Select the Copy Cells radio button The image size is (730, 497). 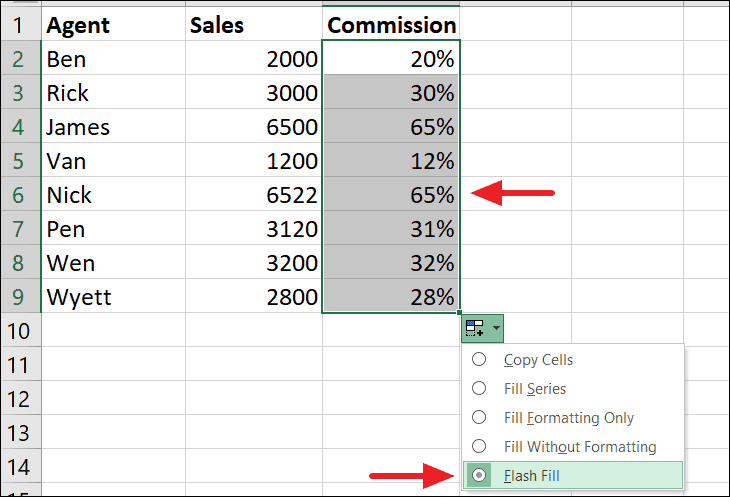479,359
